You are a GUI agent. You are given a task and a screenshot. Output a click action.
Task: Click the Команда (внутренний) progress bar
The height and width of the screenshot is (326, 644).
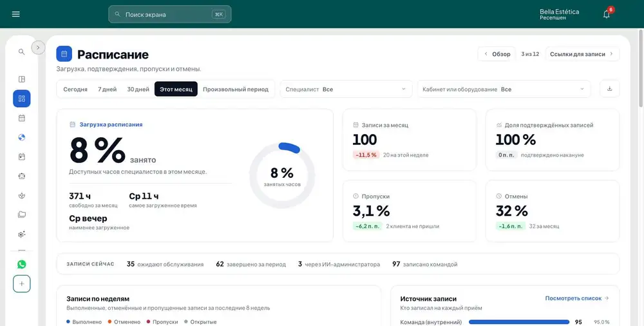click(x=519, y=322)
